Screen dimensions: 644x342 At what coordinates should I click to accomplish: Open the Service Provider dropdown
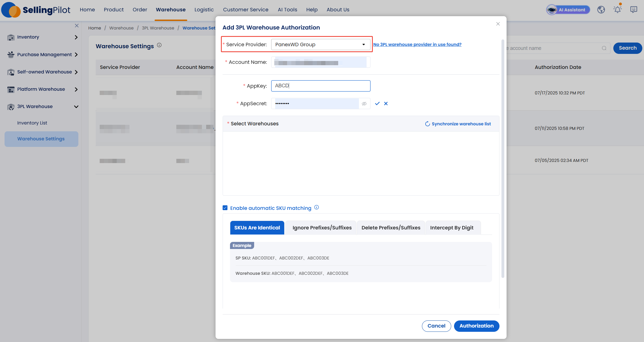[x=321, y=45]
